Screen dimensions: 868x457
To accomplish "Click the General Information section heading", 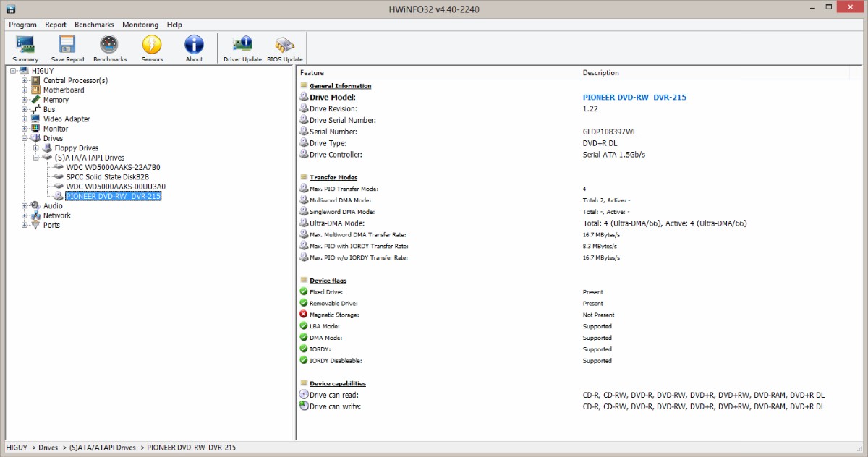I will 340,86.
